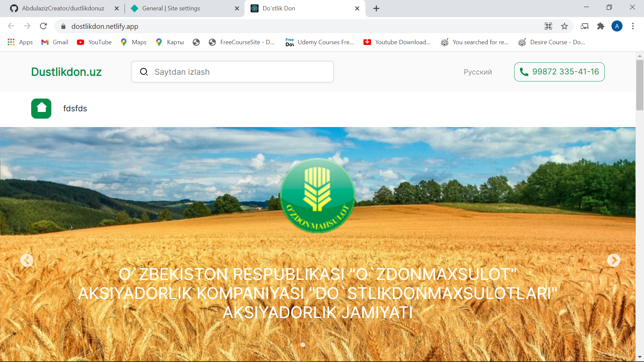Click the search magnifier icon
644x362 pixels.
(144, 72)
